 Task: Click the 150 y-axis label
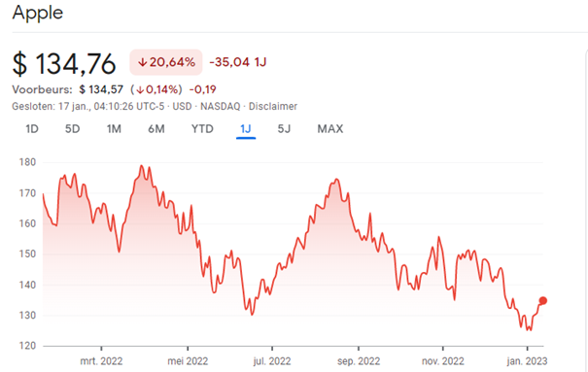pos(27,254)
